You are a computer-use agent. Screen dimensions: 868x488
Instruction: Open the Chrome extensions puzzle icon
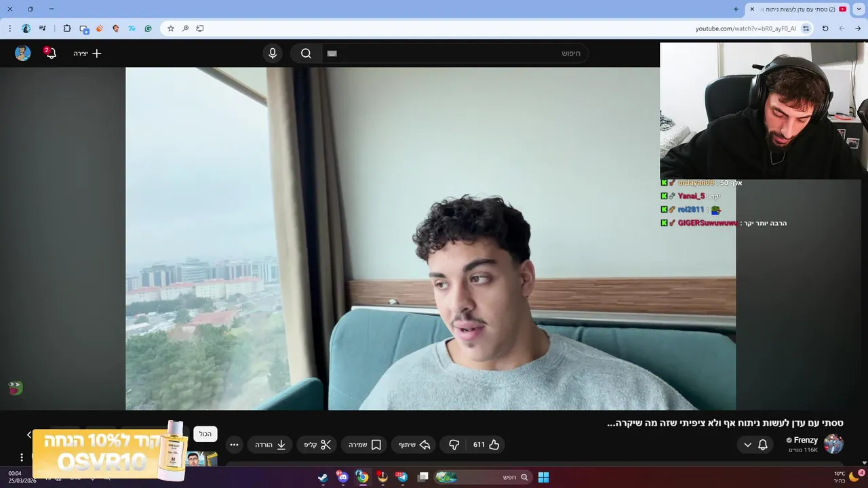(x=66, y=28)
